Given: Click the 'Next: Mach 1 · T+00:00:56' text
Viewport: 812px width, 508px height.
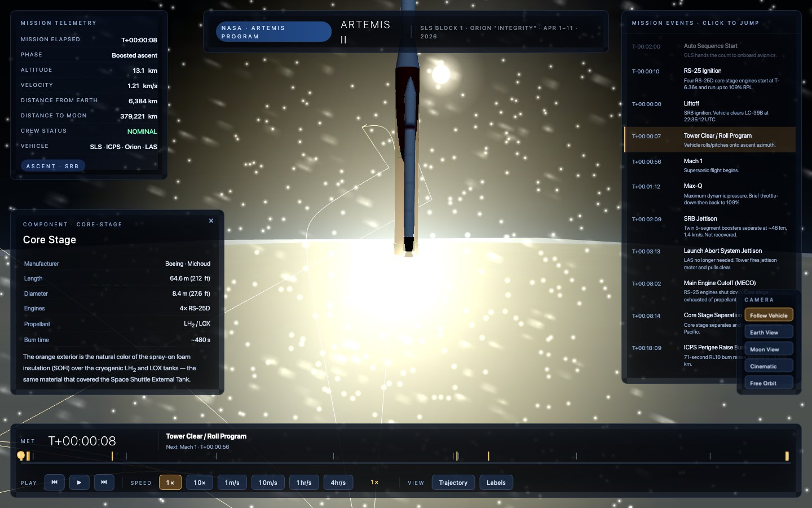Looking at the screenshot, I should click(197, 447).
